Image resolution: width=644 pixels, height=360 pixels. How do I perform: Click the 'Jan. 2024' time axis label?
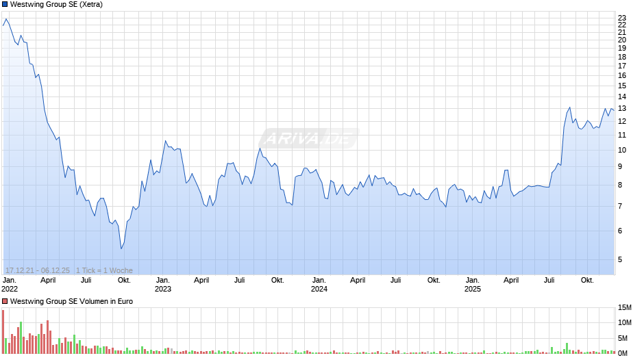click(319, 285)
